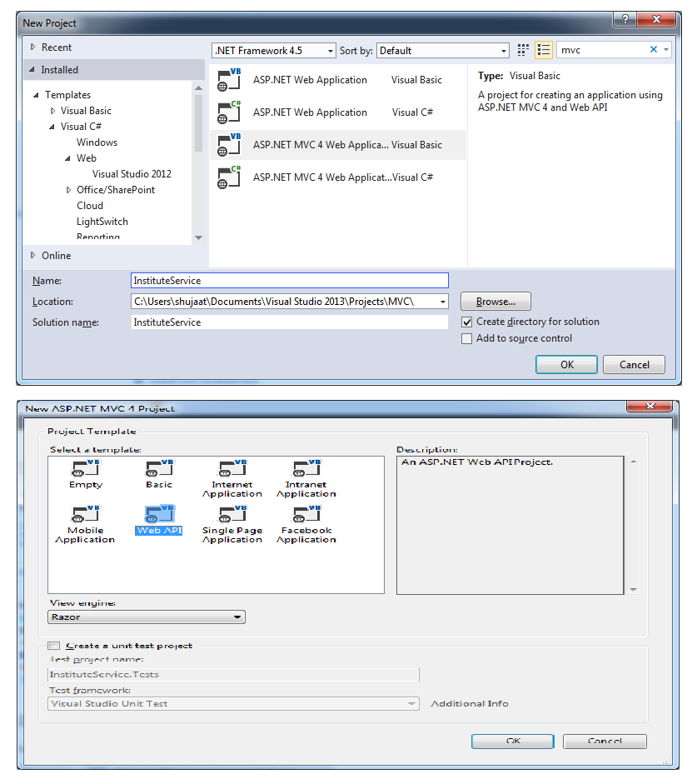Open the Sort by Default dropdown
697x784 pixels.
click(x=443, y=51)
